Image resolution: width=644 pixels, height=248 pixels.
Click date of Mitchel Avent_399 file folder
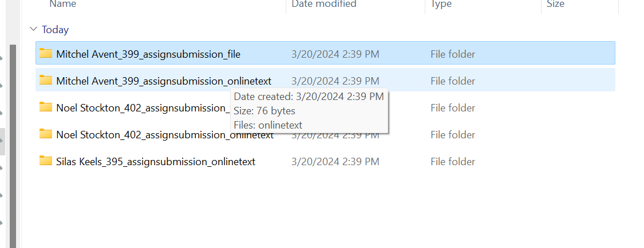point(335,54)
